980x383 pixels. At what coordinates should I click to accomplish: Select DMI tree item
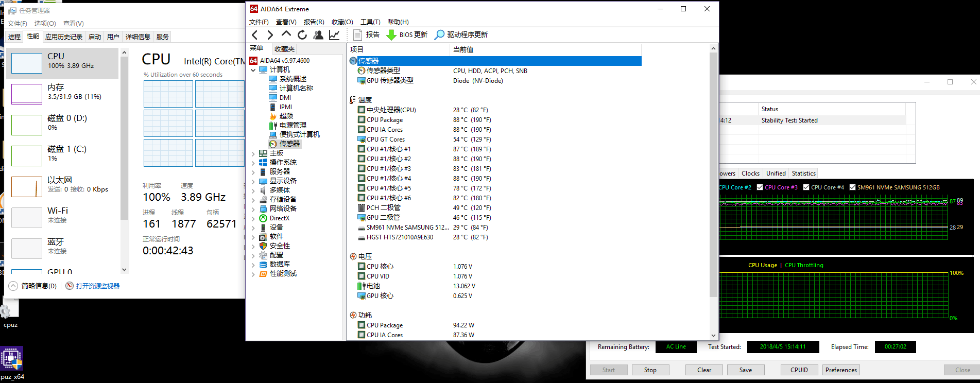point(280,97)
